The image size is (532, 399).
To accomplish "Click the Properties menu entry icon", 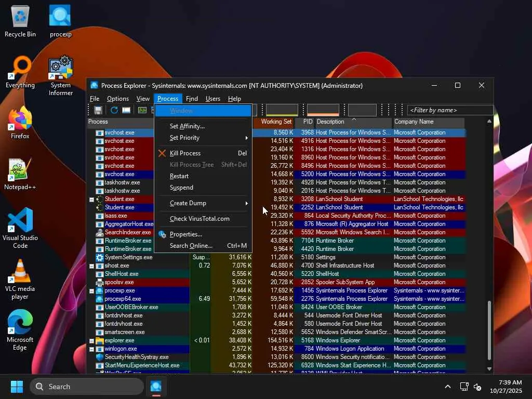I will coord(163,234).
